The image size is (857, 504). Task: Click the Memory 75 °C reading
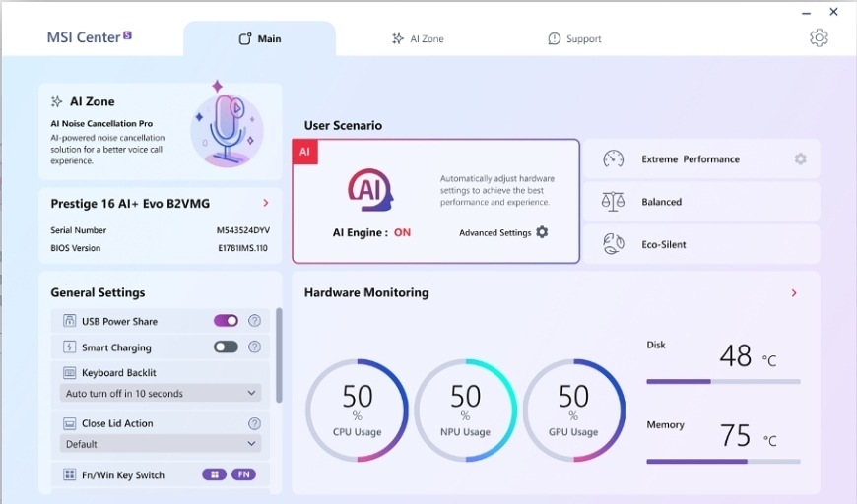(747, 436)
